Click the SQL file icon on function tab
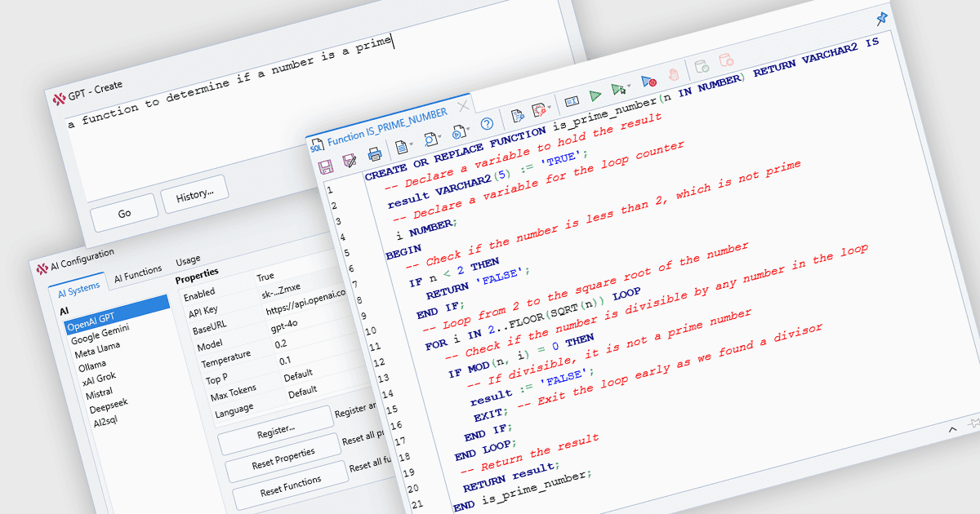The image size is (980, 514). click(316, 145)
